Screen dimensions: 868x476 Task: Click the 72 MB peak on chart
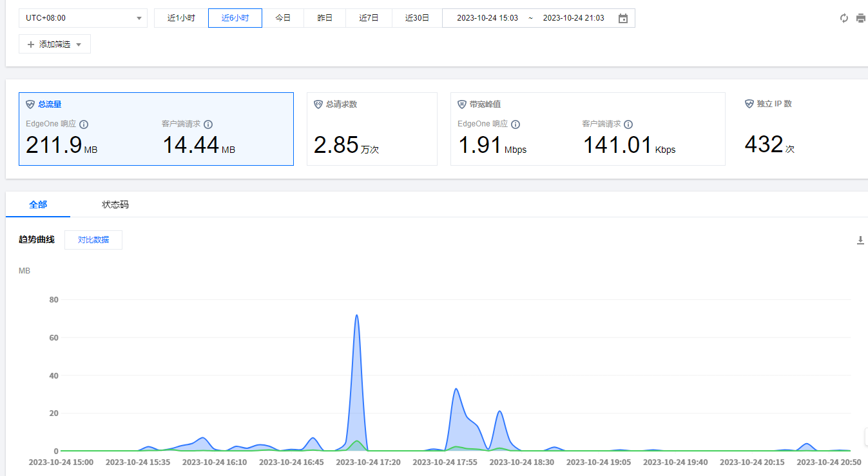[x=356, y=315]
